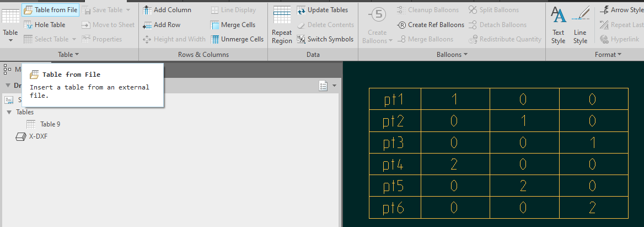Click the Update Tables icon
Screen dimensions: 644x227
click(301, 10)
